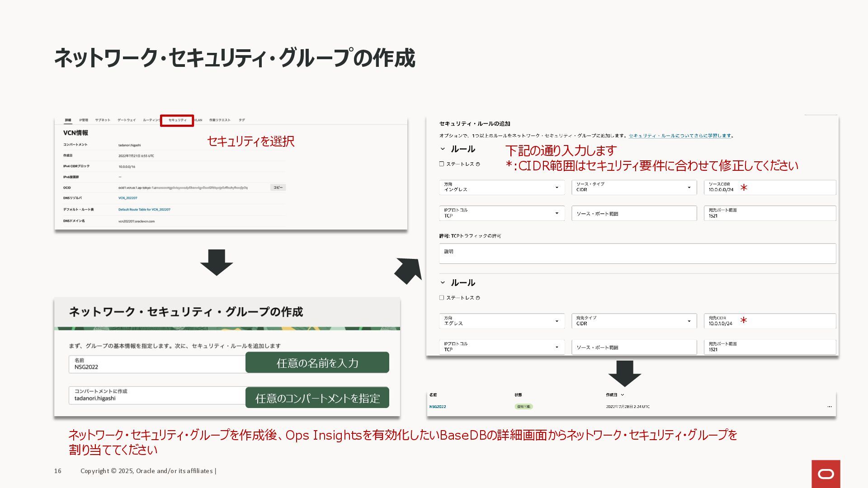This screenshot has height=488, width=868.
Task: Collapse the second ルール section chevron
Action: coord(443,282)
